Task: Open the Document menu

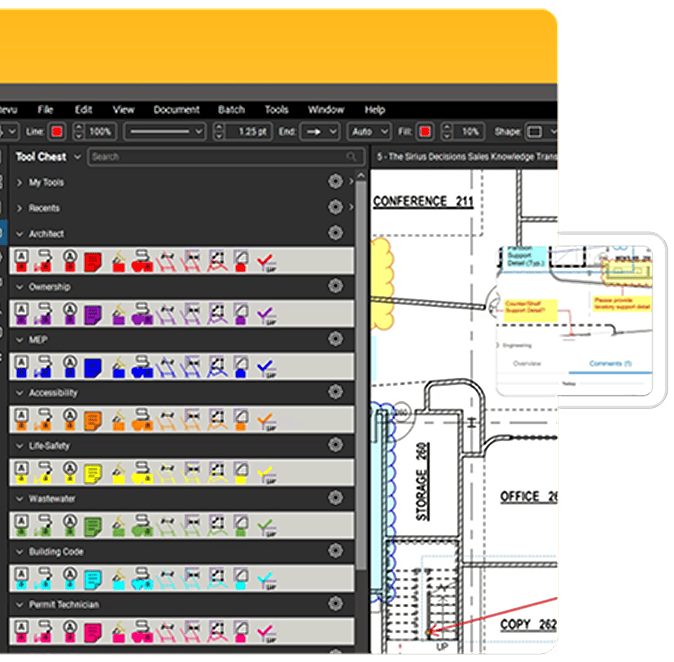Action: click(x=177, y=110)
